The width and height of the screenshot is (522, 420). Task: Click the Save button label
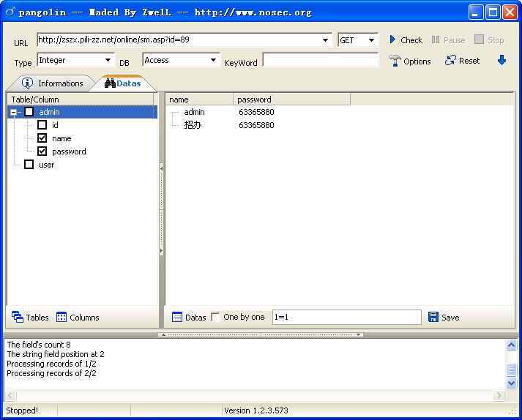(450, 318)
